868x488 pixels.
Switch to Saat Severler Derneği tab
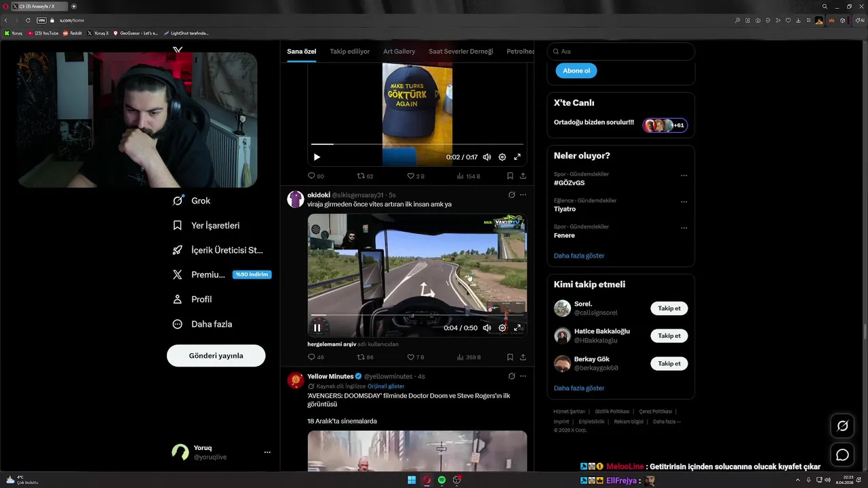460,52
